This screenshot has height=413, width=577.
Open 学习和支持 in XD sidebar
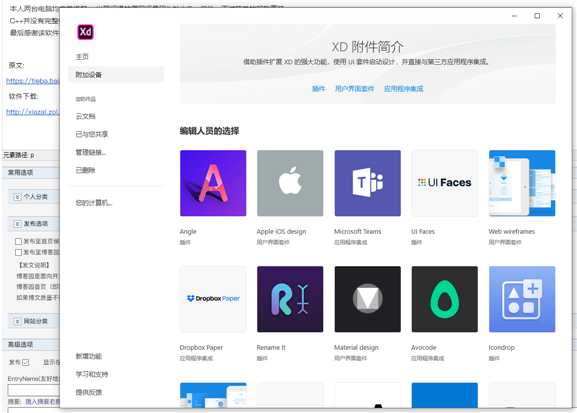(92, 374)
